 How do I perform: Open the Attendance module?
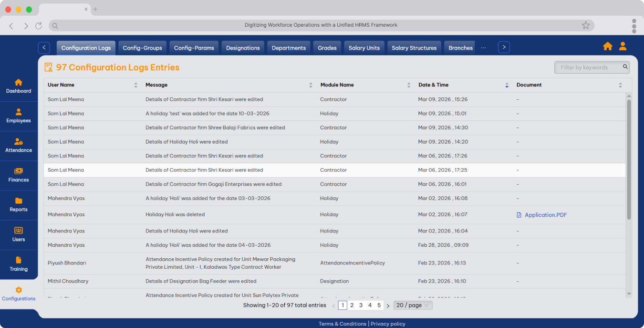coord(19,145)
